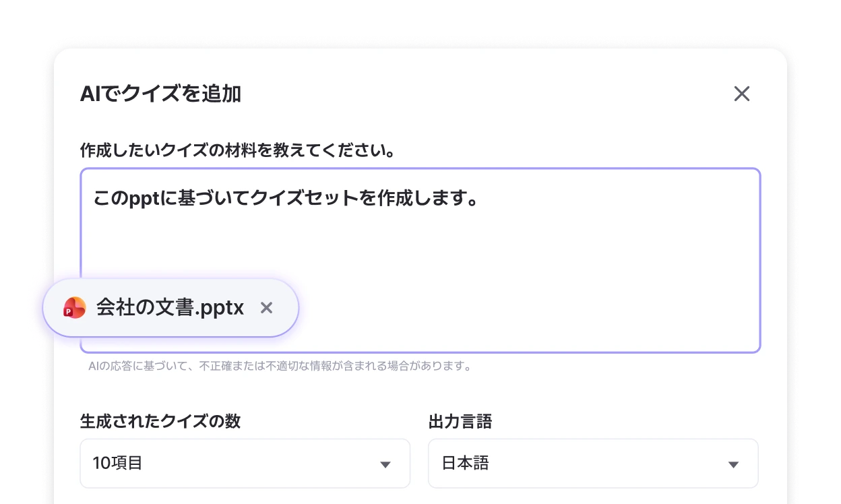The height and width of the screenshot is (504, 841).
Task: Click the 出力言語 field label
Action: 460,422
